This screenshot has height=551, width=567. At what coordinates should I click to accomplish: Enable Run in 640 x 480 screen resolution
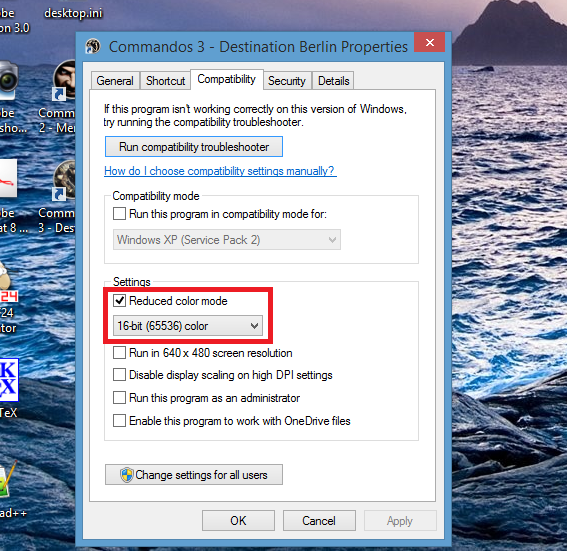pyautogui.click(x=119, y=353)
